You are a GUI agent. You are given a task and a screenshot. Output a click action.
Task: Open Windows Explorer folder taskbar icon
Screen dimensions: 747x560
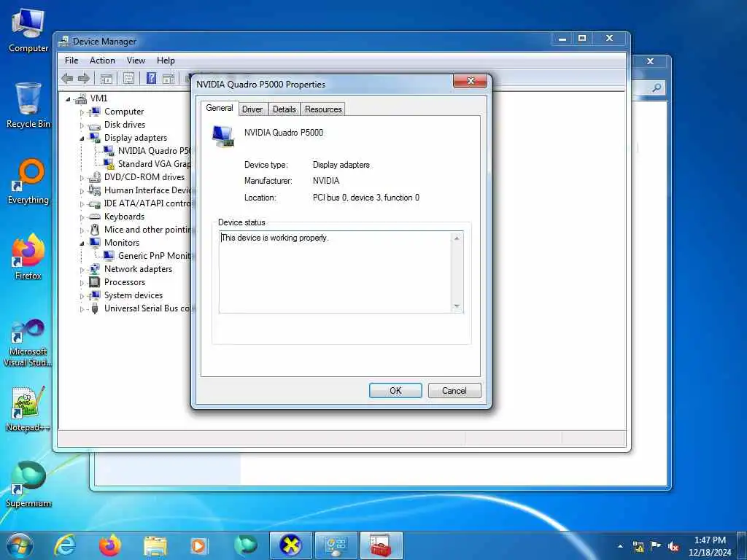tap(155, 546)
